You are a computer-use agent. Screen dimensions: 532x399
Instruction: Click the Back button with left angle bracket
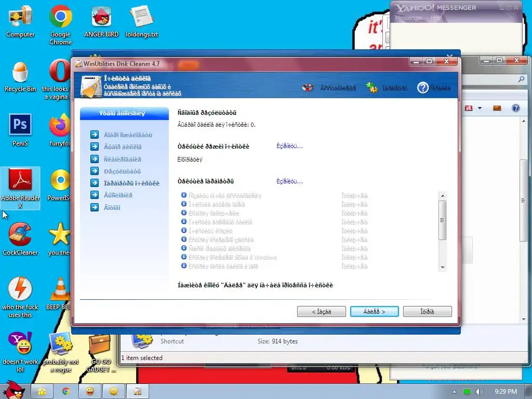(321, 312)
